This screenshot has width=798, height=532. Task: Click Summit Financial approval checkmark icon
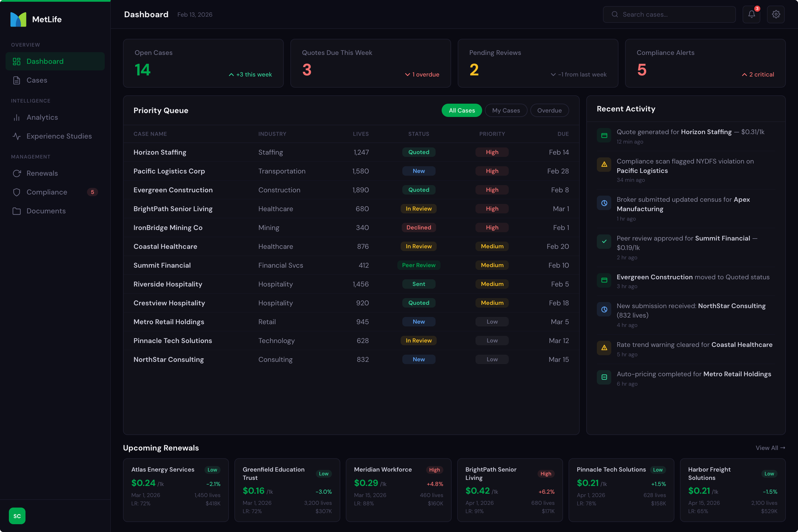[x=604, y=242]
